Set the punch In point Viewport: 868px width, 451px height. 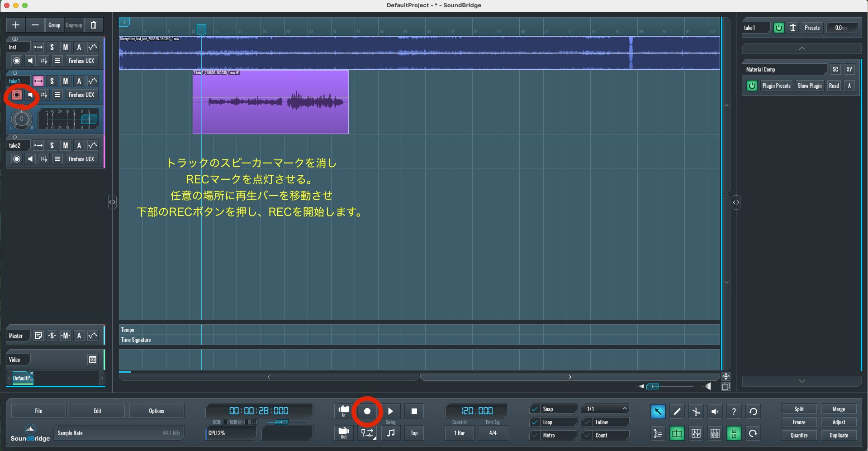coord(344,411)
